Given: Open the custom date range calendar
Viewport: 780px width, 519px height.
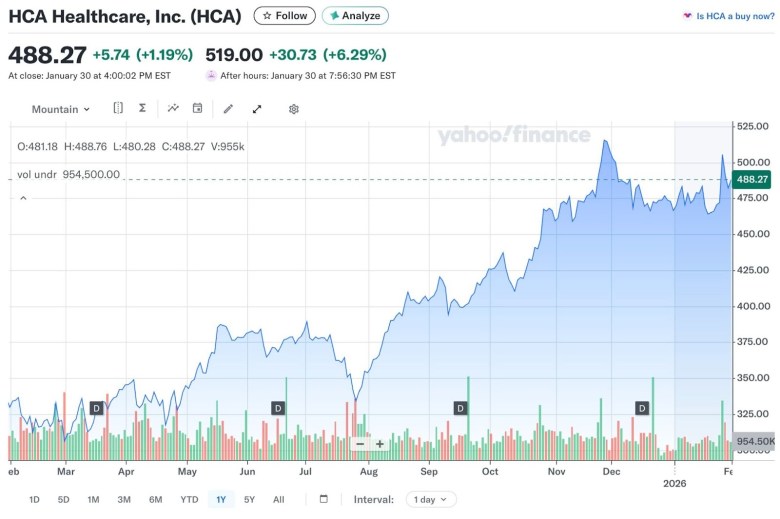Looking at the screenshot, I should coord(323,499).
